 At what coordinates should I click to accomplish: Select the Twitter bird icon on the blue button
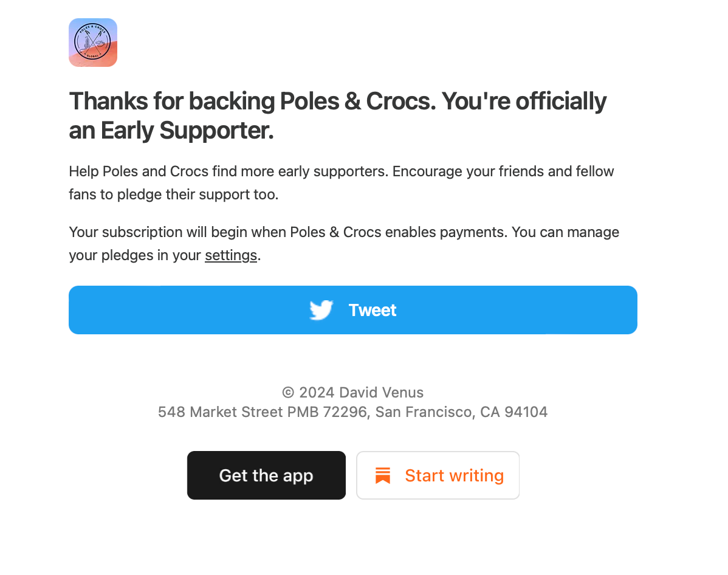pos(321,309)
